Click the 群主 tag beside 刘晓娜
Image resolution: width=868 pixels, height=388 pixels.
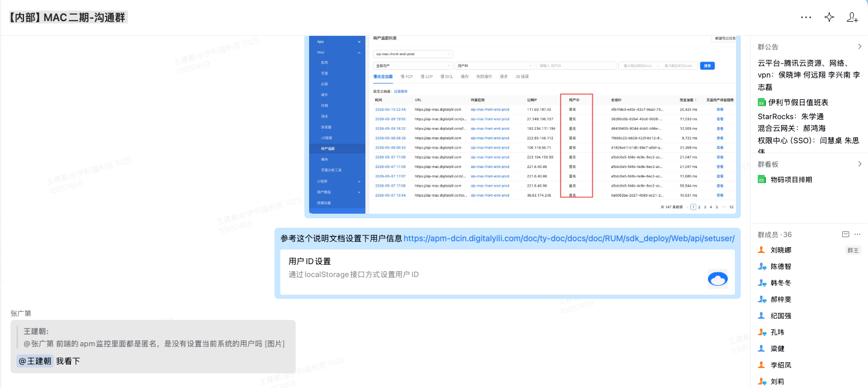point(853,250)
